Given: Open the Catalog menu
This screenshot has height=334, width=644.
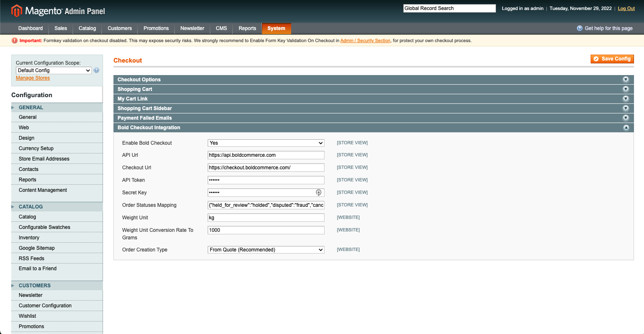Looking at the screenshot, I should coord(87,28).
